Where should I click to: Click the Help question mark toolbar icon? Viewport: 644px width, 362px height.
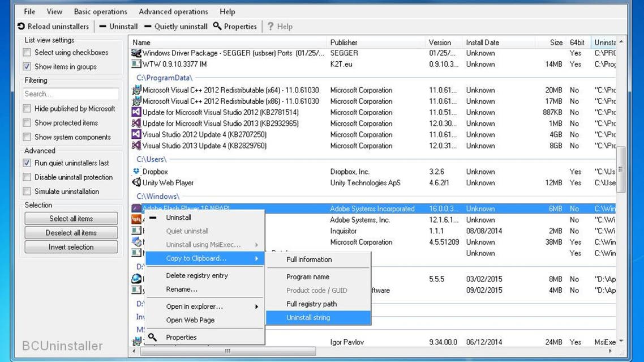pos(271,26)
